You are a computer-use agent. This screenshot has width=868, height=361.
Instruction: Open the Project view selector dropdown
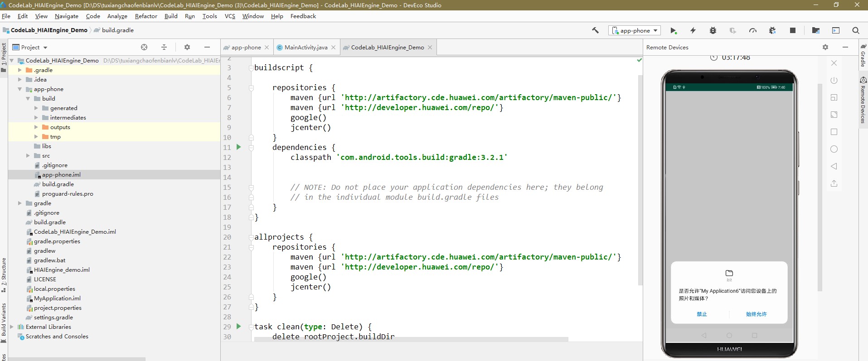pyautogui.click(x=30, y=47)
